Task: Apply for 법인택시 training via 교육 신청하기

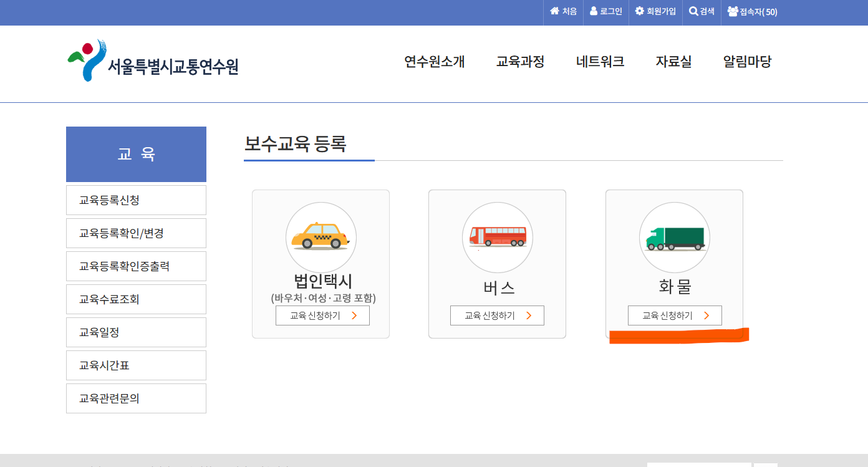Action: (x=322, y=315)
